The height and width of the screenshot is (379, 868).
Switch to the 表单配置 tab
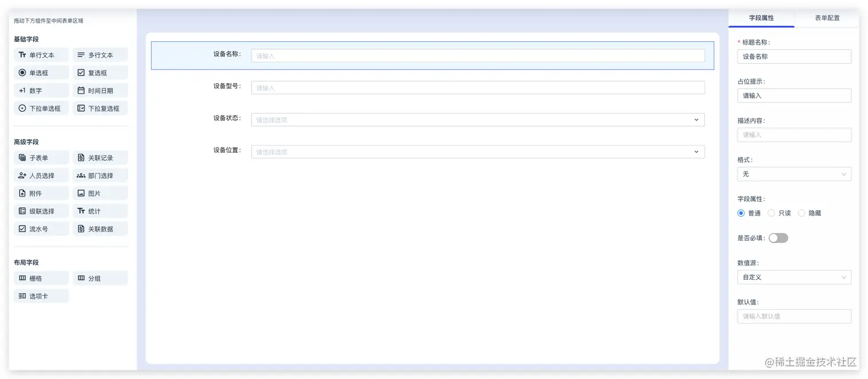827,18
